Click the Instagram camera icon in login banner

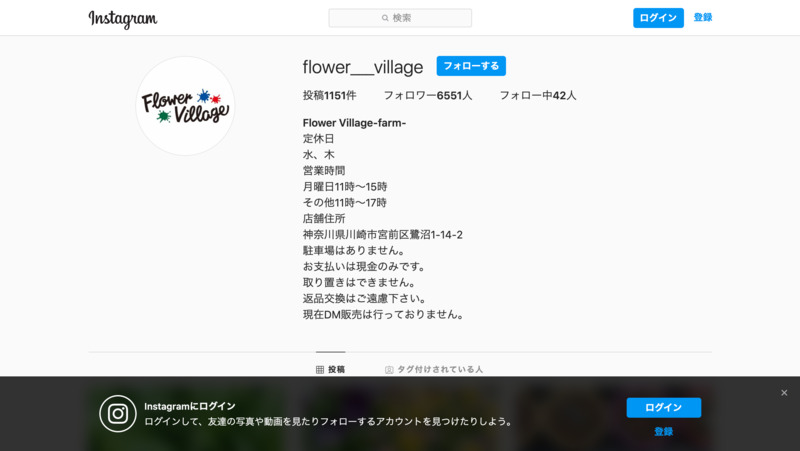[x=118, y=414]
